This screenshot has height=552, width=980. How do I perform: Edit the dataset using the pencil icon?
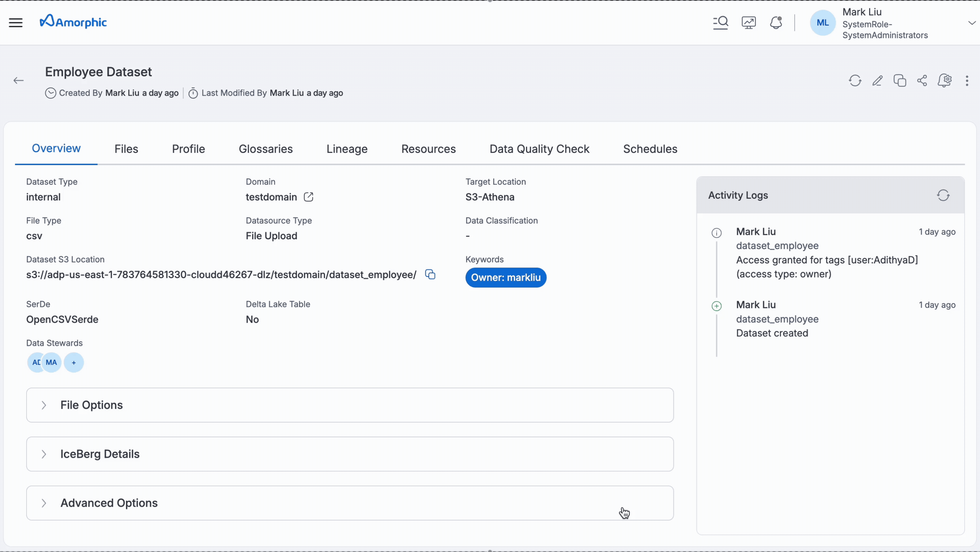(877, 81)
